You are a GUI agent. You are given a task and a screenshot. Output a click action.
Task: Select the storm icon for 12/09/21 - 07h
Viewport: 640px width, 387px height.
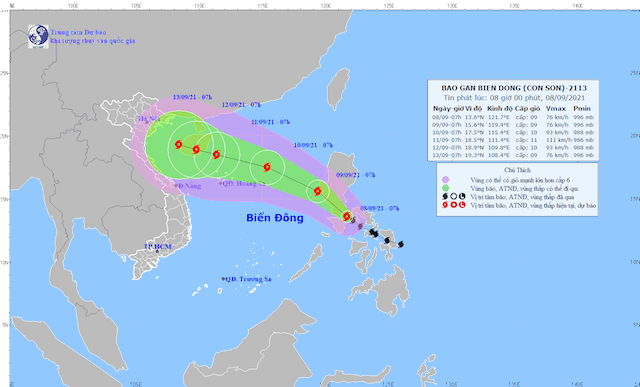tap(196, 149)
